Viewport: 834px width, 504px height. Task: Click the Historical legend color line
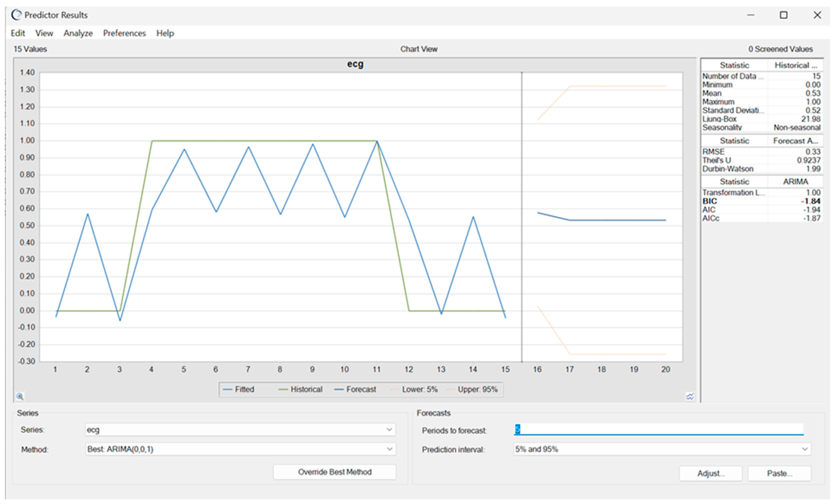[283, 390]
